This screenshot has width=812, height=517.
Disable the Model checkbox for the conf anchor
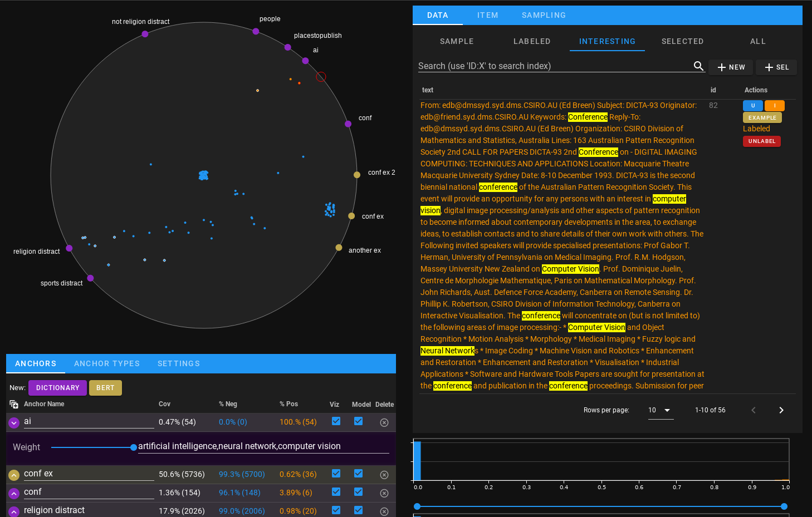point(358,493)
